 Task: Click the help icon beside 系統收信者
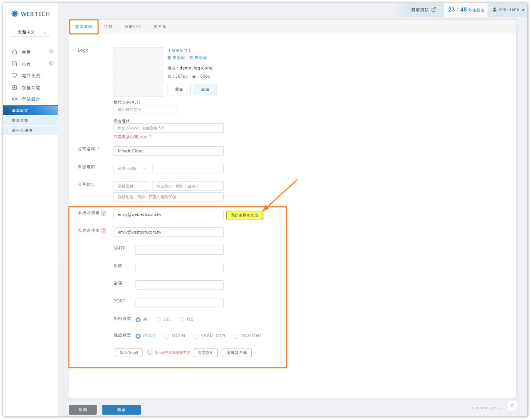pyautogui.click(x=104, y=213)
